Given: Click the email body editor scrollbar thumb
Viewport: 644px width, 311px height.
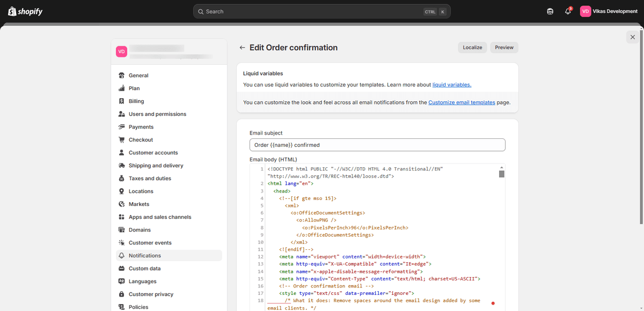Looking at the screenshot, I should pos(502,174).
